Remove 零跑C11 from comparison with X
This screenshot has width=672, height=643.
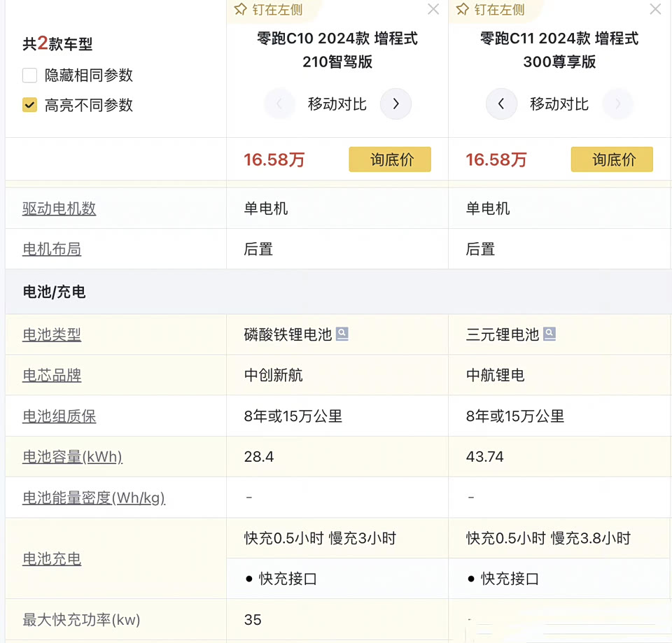(x=655, y=10)
